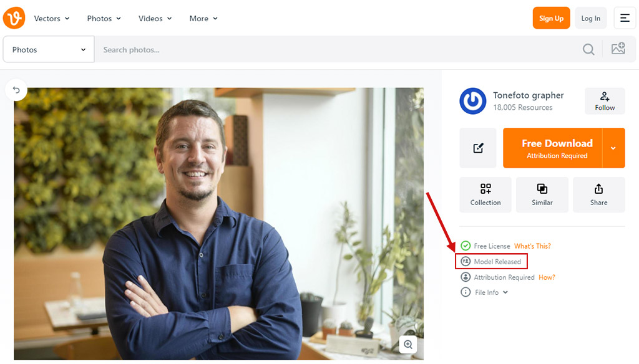Open the photo edit pencil icon
639x364 pixels.
point(478,148)
